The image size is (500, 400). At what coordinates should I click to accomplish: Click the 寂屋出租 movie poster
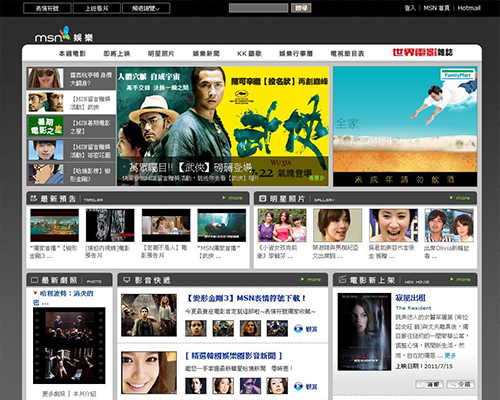(x=364, y=332)
